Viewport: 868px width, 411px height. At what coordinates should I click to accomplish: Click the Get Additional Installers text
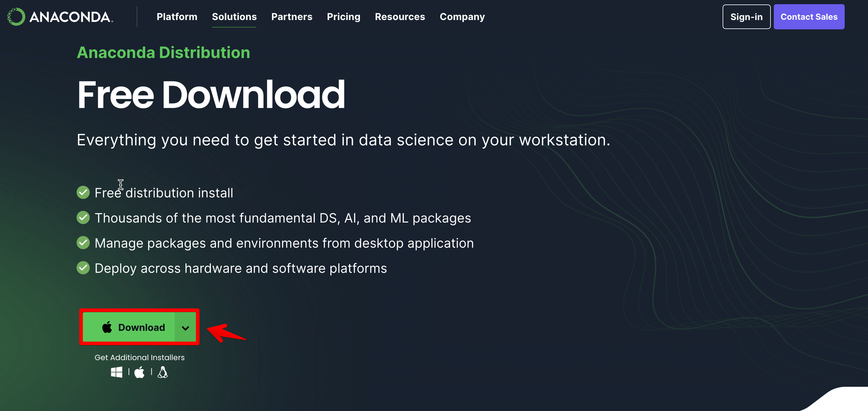tap(139, 357)
